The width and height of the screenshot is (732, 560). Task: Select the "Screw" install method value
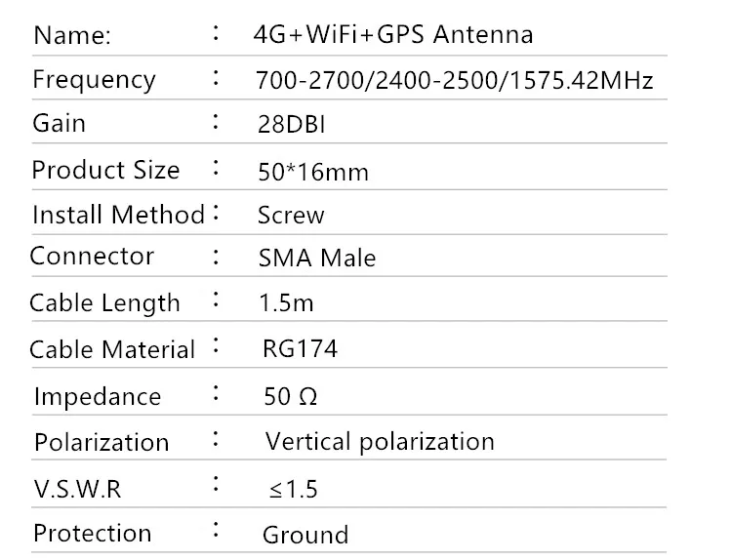[291, 215]
